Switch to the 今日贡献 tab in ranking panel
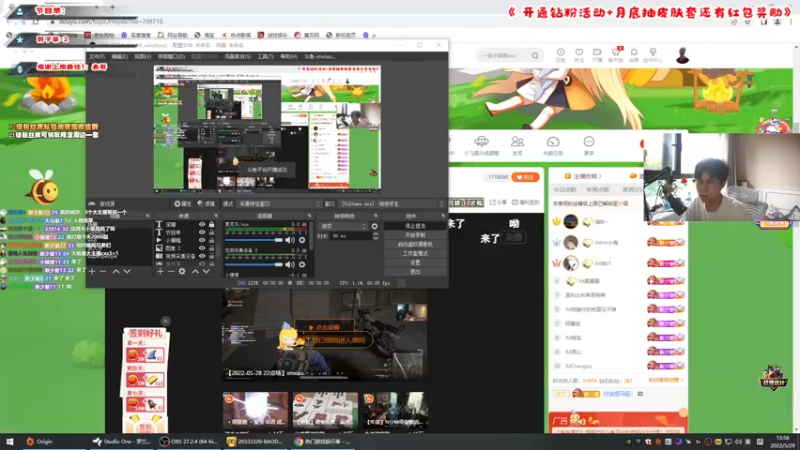The width and height of the screenshot is (800, 450). point(565,190)
